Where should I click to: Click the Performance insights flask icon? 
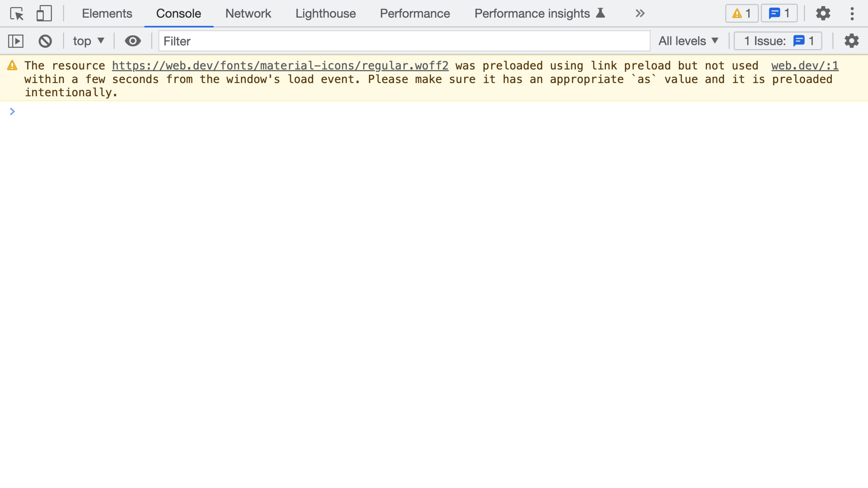[x=600, y=13]
